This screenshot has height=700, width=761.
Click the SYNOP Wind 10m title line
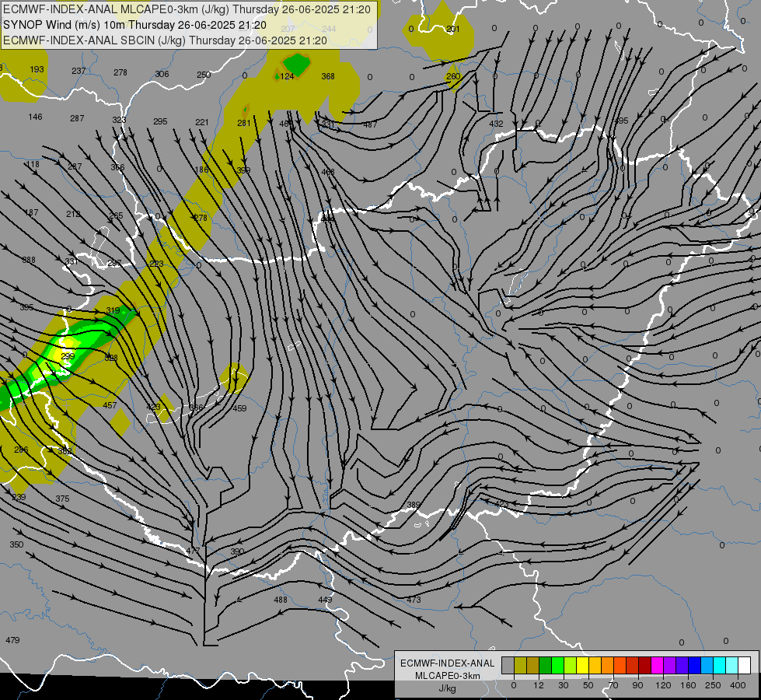click(x=134, y=25)
